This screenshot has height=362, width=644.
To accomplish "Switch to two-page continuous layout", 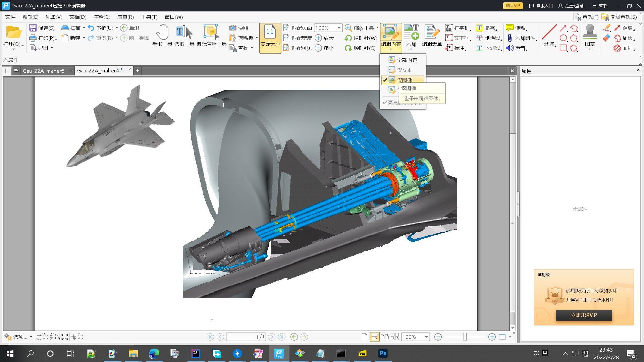I will pos(395,337).
